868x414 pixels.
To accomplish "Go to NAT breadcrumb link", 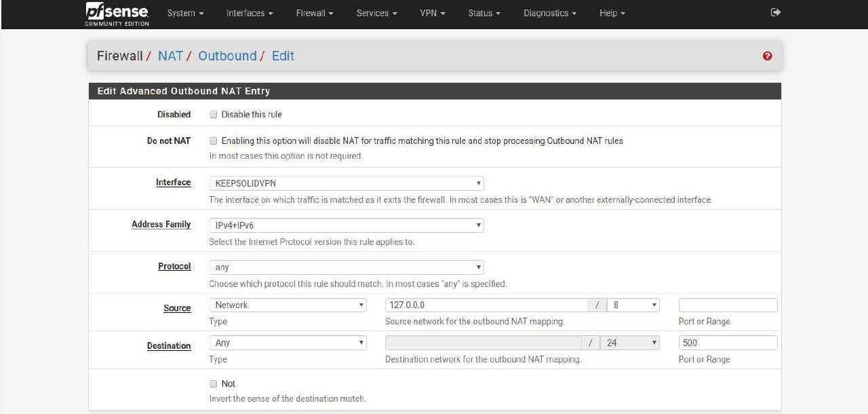I will coord(170,56).
